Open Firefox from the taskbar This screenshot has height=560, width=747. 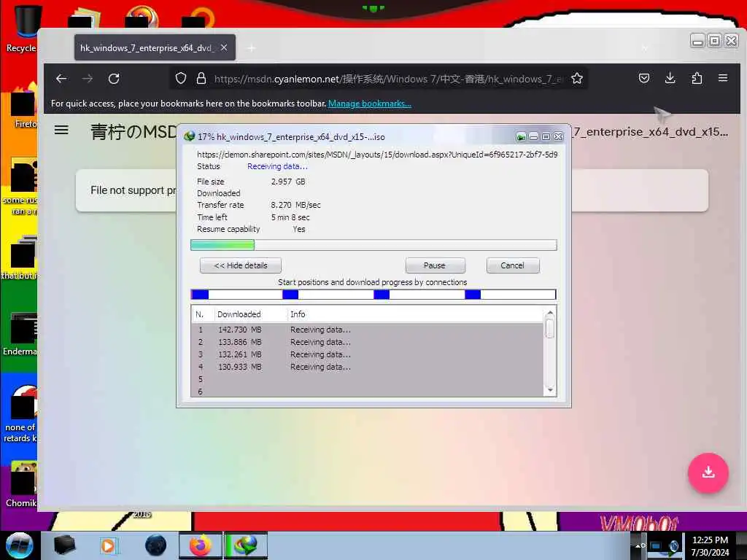201,545
